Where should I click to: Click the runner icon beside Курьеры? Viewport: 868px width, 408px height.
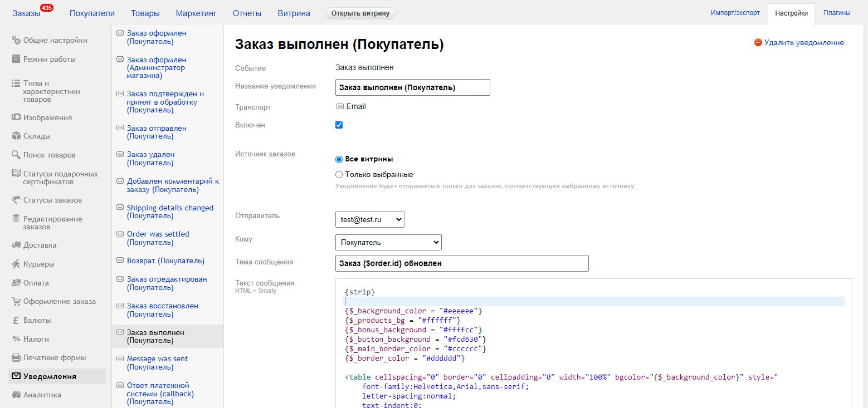click(16, 264)
